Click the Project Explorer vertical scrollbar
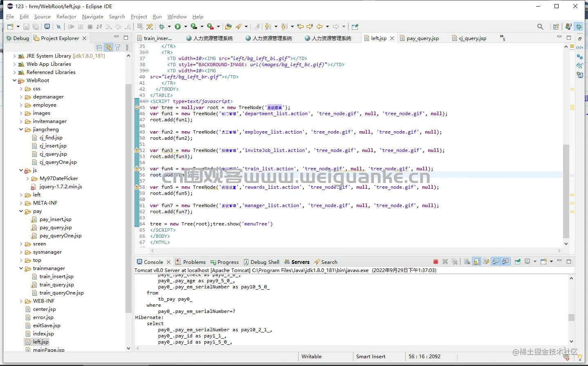The height and width of the screenshot is (366, 588). point(128,199)
